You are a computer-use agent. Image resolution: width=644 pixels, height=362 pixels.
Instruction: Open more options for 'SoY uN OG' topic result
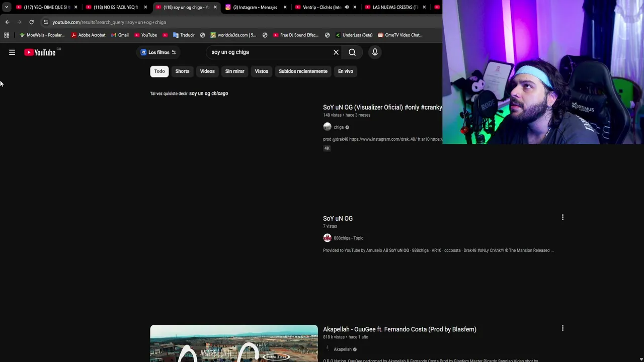pos(562,217)
